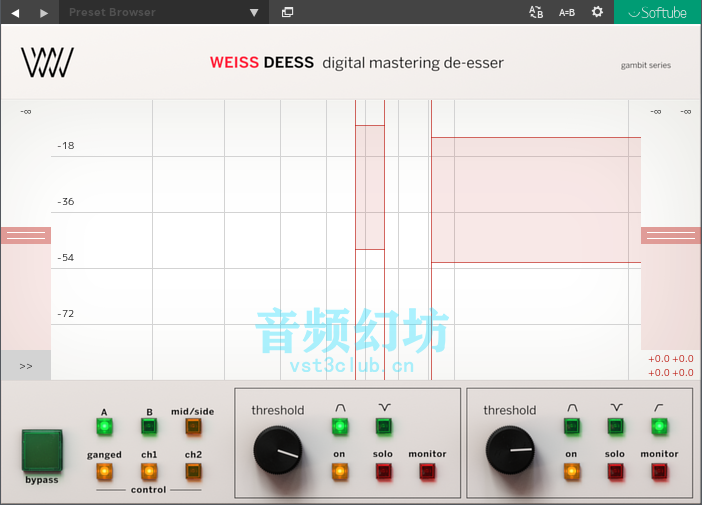Select setup A LED button

104,426
